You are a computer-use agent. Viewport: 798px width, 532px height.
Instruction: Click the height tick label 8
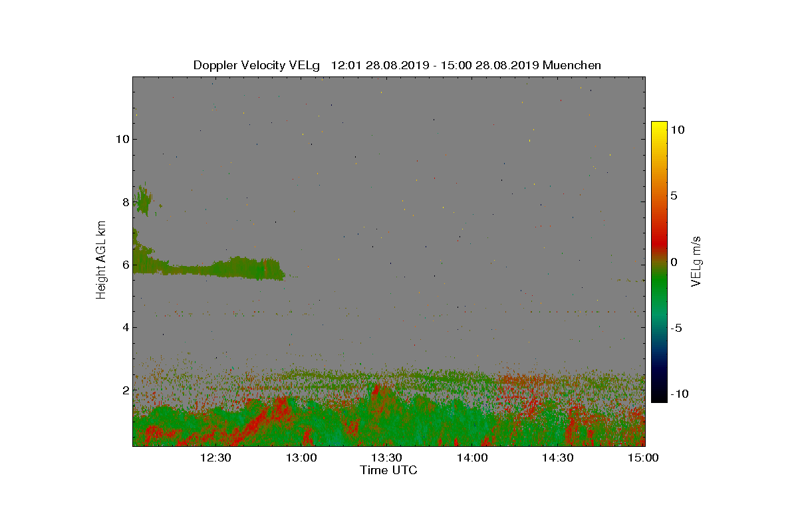[x=124, y=201]
